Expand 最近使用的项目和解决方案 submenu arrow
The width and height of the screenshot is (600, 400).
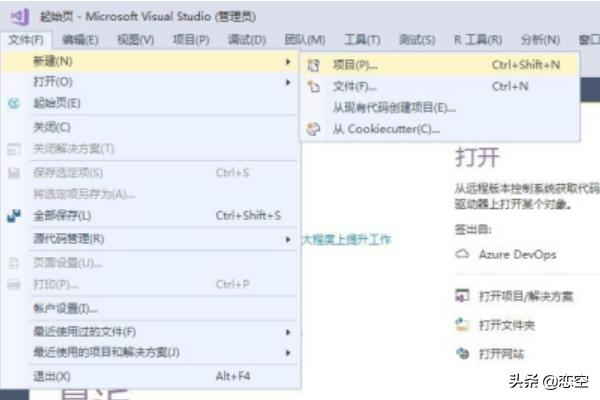(x=288, y=353)
